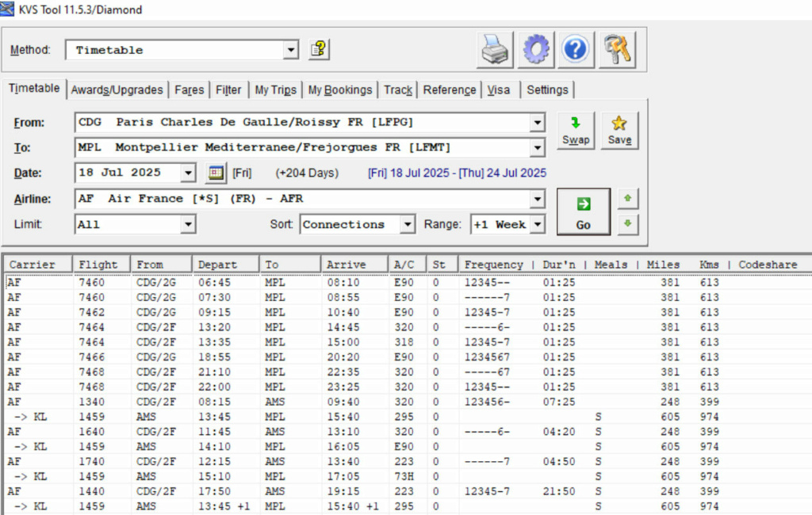Select the AF 1740 flight to AMS
The image size is (812, 515).
[x=406, y=462]
